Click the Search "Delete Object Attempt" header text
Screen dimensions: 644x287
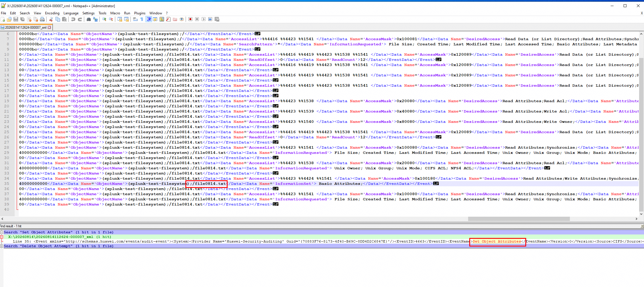[x=59, y=246]
